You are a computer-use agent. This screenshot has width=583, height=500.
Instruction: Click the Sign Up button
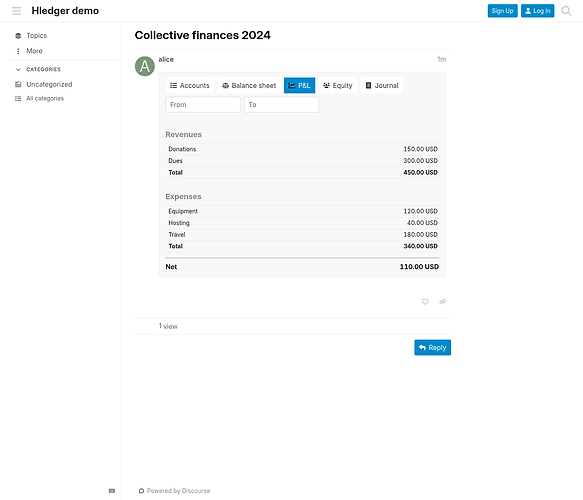coord(502,11)
